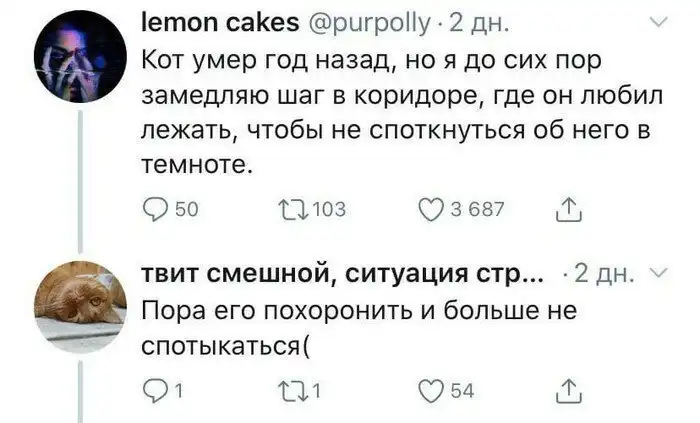700x423 pixels.
Task: Expand the chevron menu on lemon cakes' tweet
Action: (x=659, y=20)
